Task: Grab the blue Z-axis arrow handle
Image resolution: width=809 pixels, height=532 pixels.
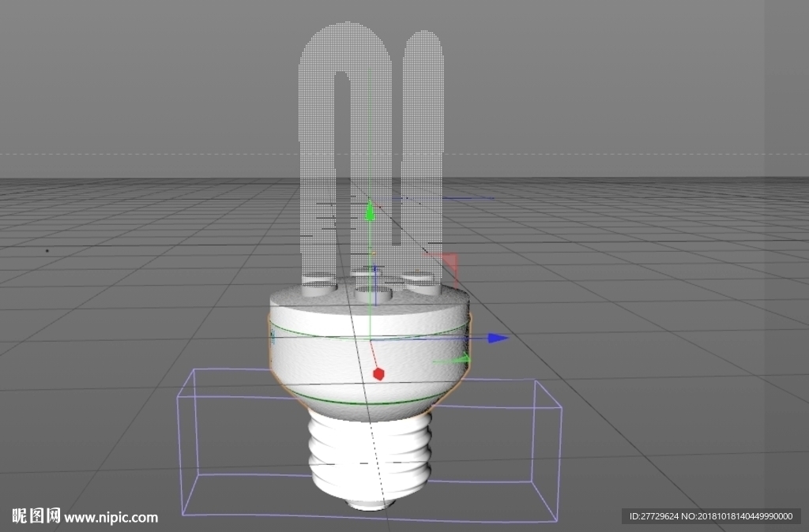Action: click(x=498, y=338)
